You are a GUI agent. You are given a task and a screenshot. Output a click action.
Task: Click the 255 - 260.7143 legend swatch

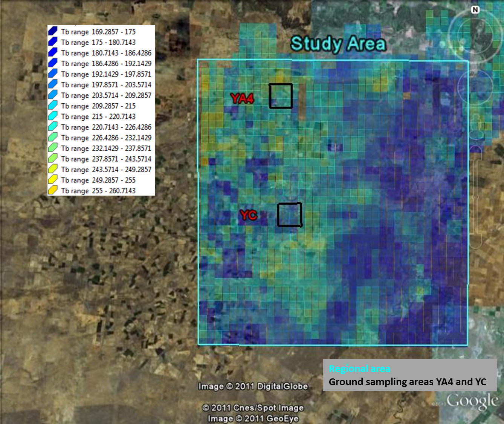(53, 190)
